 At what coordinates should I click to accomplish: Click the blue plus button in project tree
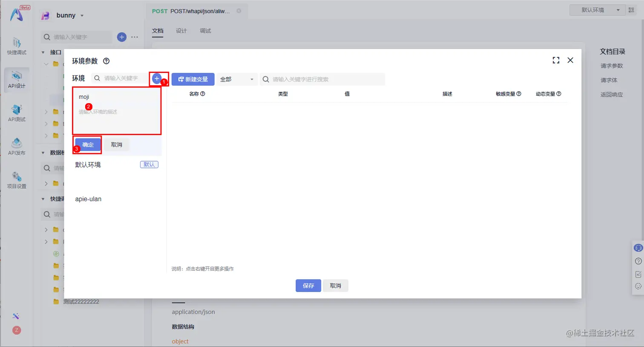pos(122,37)
